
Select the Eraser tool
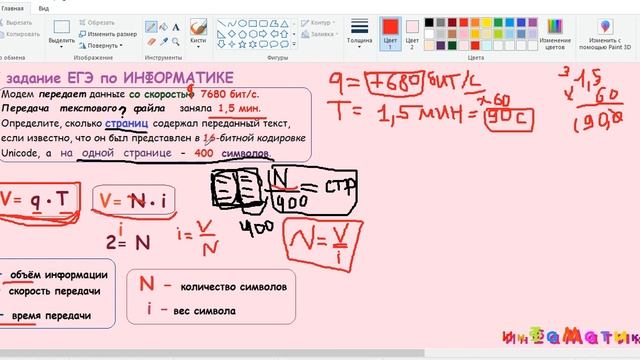[151, 41]
